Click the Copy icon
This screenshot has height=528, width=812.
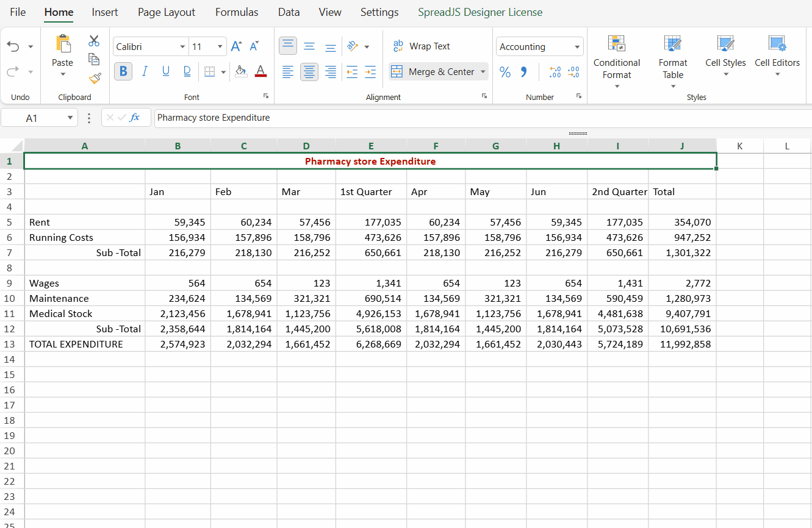tap(94, 59)
